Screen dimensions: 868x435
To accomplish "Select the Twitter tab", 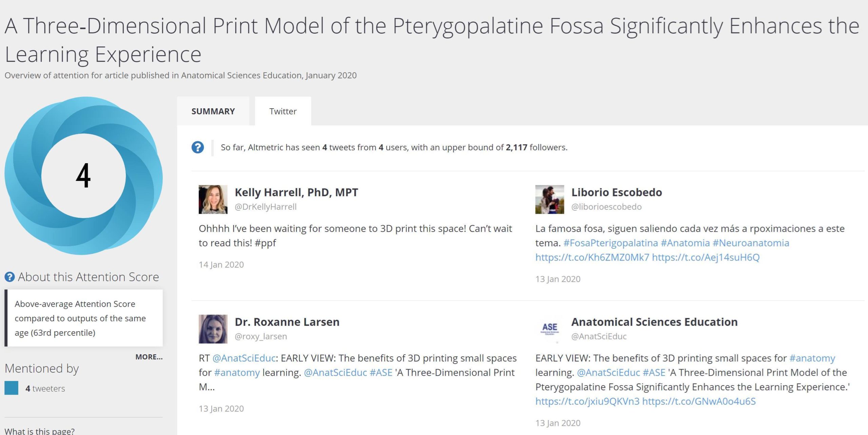I will [283, 111].
